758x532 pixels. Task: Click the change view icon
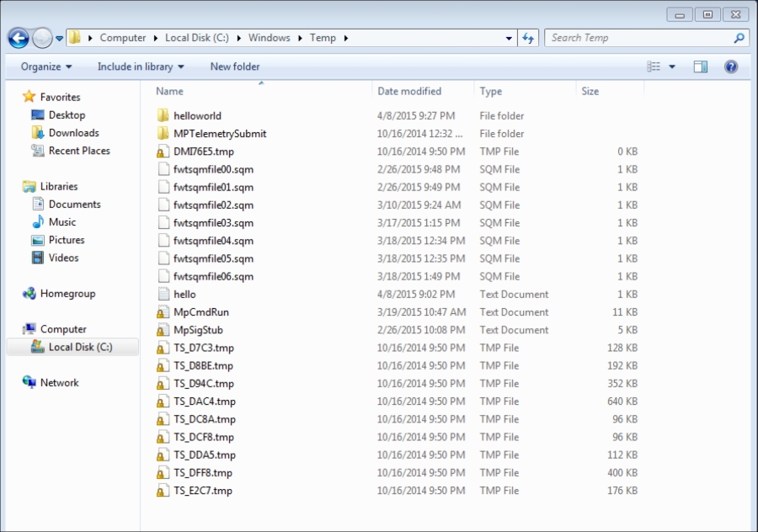pyautogui.click(x=654, y=66)
